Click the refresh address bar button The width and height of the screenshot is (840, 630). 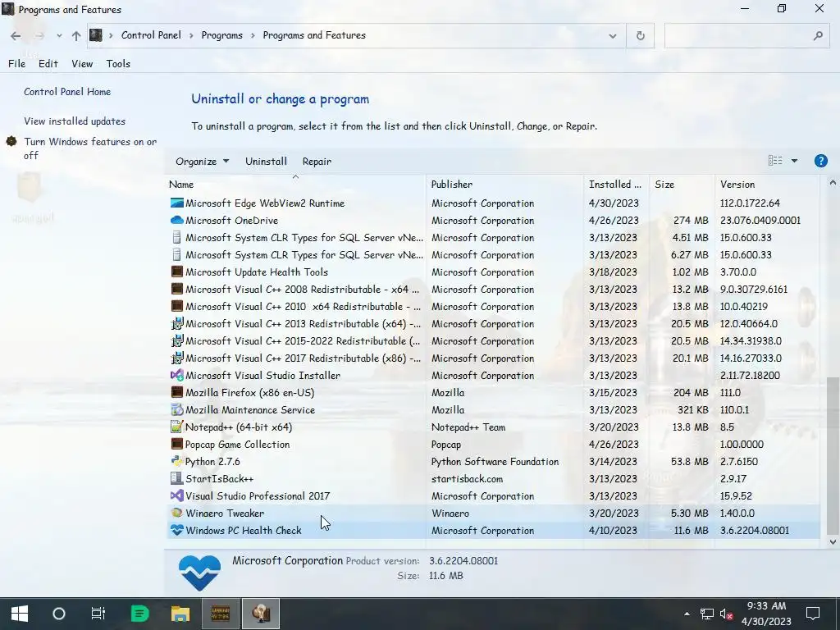tap(640, 35)
